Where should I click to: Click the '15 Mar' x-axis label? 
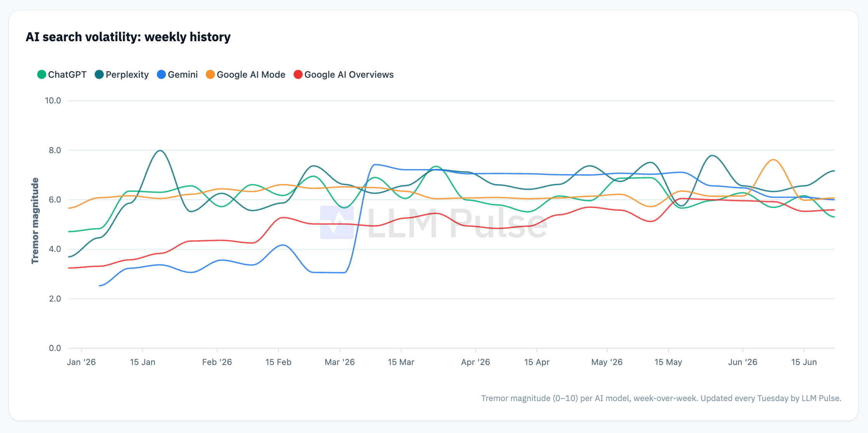coord(401,362)
